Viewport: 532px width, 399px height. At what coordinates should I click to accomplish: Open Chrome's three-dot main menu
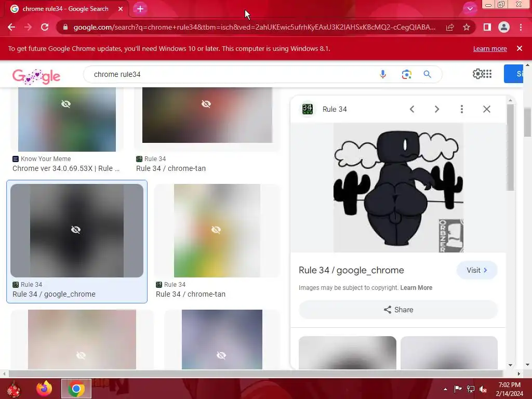click(521, 27)
